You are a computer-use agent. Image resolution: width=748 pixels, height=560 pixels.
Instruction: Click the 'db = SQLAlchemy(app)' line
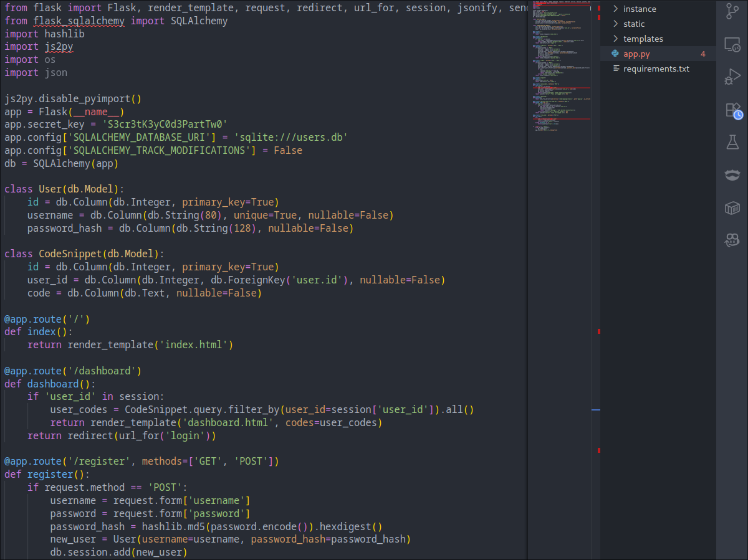click(x=62, y=164)
